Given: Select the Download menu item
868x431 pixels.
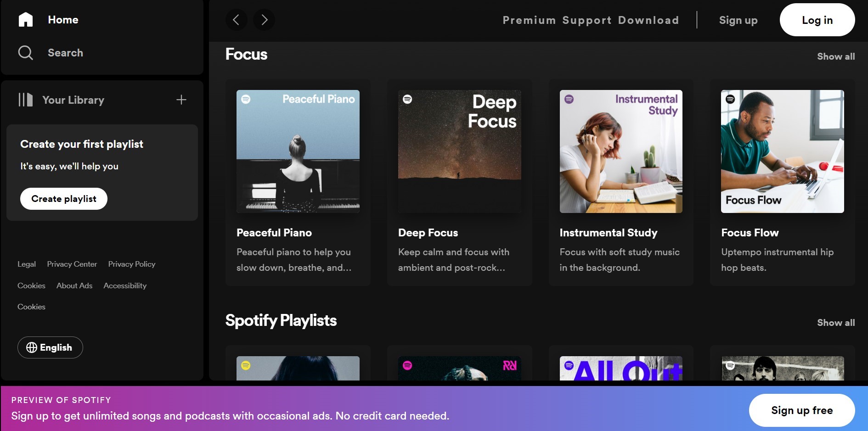Looking at the screenshot, I should point(648,20).
